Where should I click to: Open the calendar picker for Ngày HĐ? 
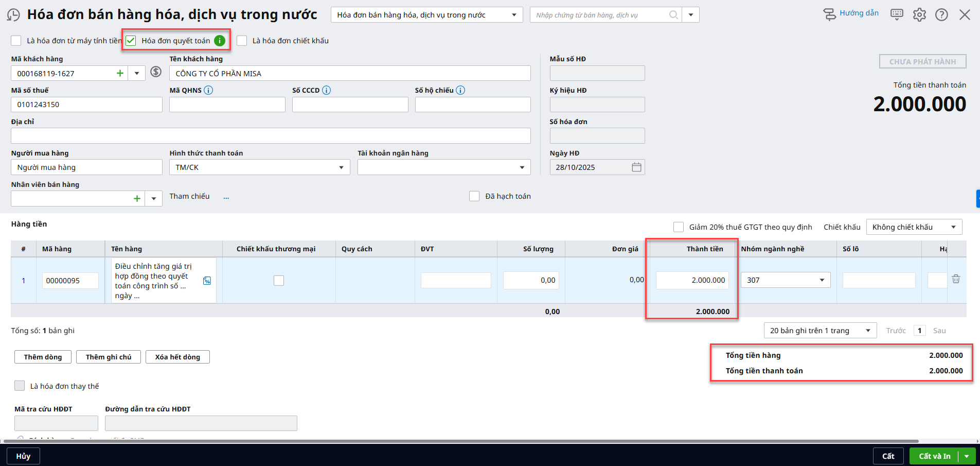[636, 167]
